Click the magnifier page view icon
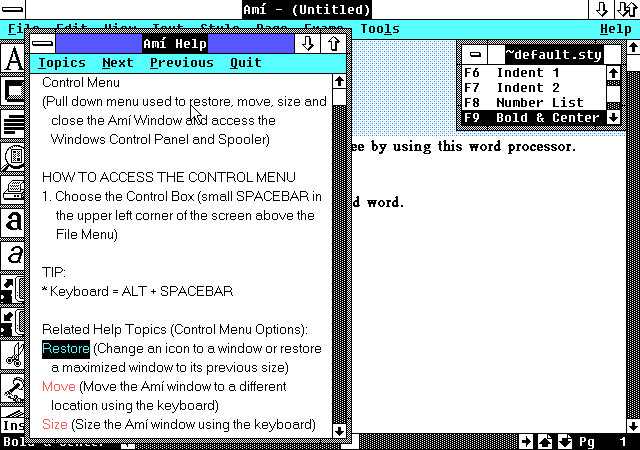This screenshot has height=450, width=640. click(13, 157)
